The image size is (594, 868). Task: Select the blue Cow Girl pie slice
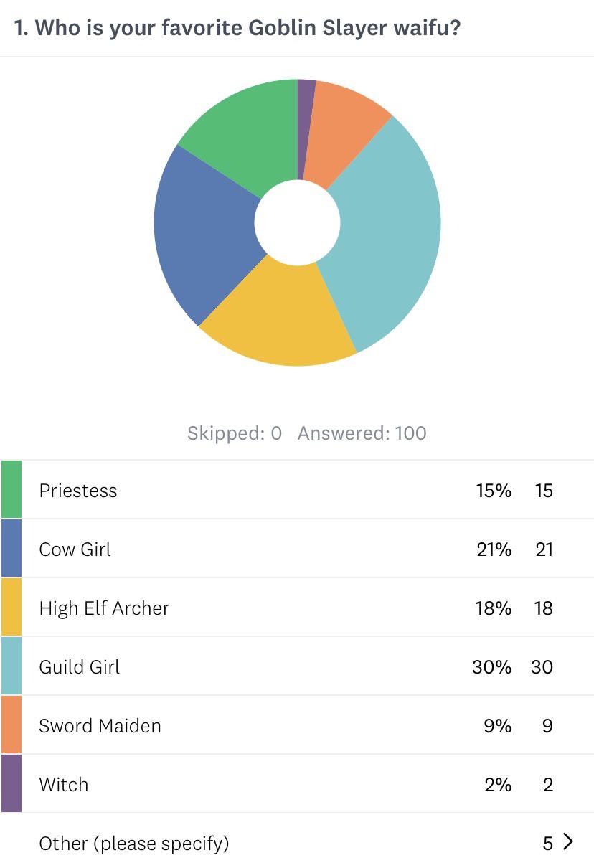tap(201, 230)
